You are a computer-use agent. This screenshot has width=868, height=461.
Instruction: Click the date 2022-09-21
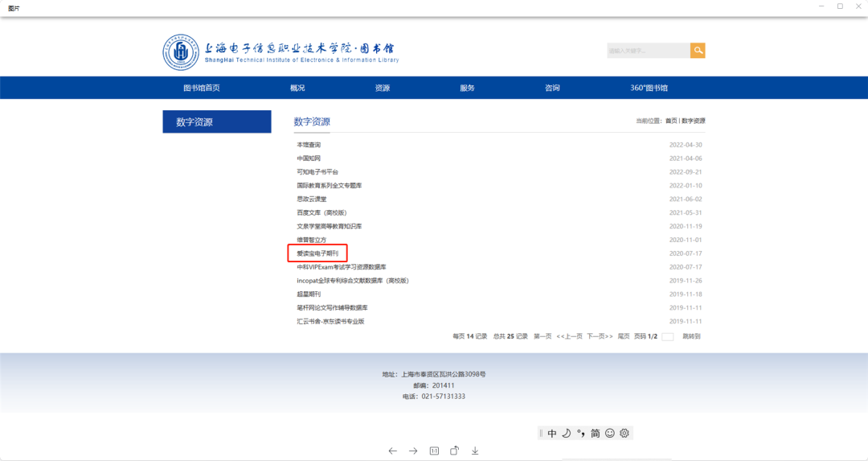pyautogui.click(x=686, y=171)
